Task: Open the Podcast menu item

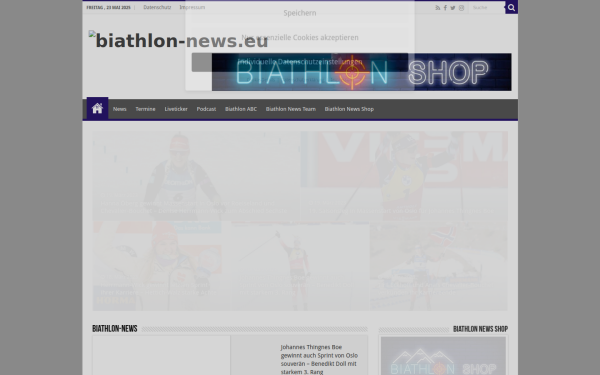Action: 206,109
